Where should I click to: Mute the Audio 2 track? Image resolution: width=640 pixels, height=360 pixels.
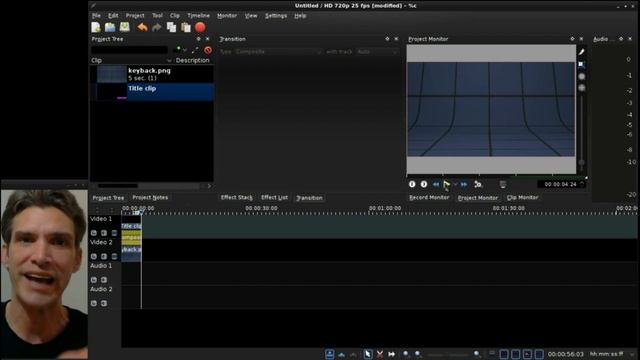104,303
